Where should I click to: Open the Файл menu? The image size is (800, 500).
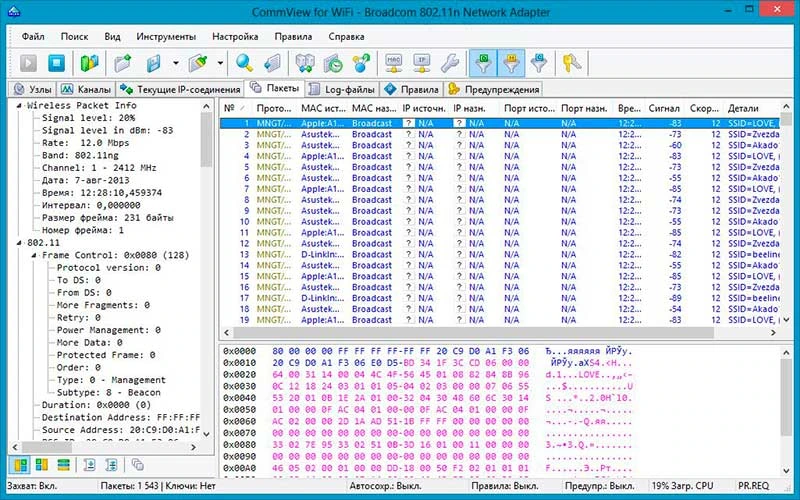click(33, 37)
